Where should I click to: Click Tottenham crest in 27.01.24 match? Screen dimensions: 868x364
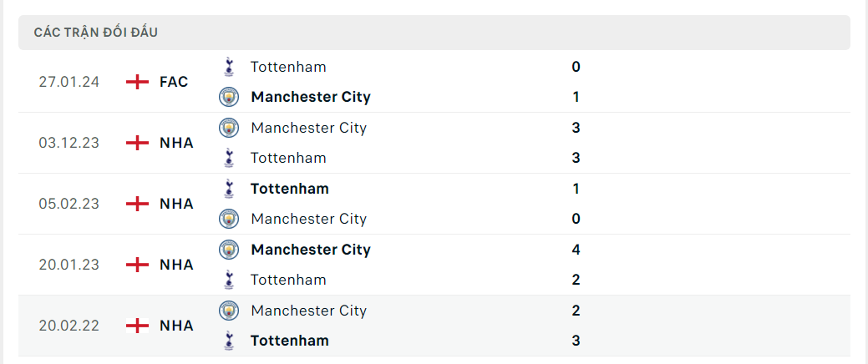tap(228, 67)
